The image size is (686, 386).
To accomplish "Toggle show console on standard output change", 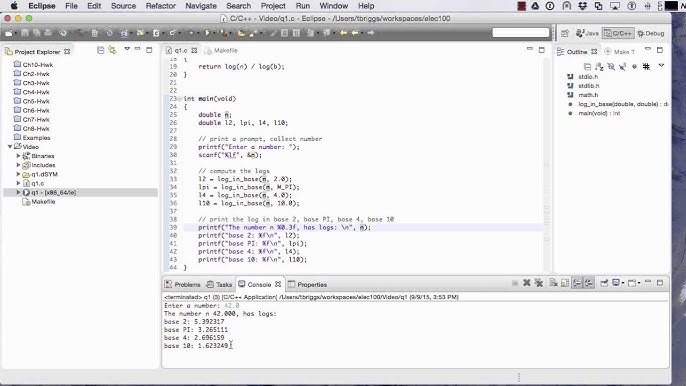I will 578,283.
